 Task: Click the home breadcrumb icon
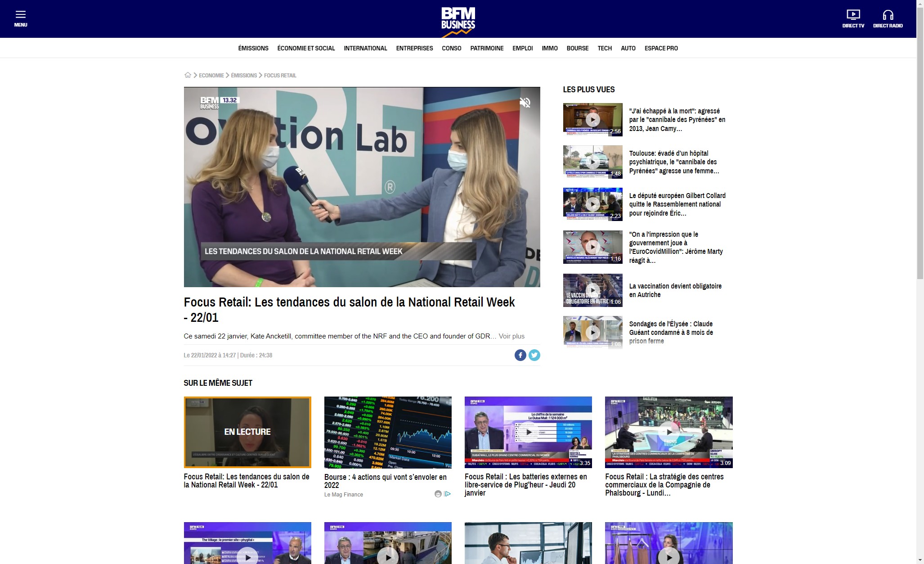click(188, 75)
